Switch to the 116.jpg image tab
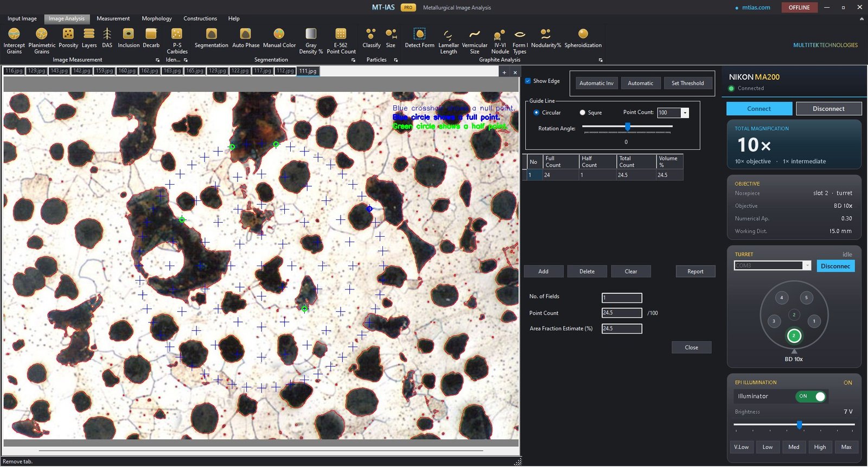Screen dimensions: 868x467 coord(14,71)
